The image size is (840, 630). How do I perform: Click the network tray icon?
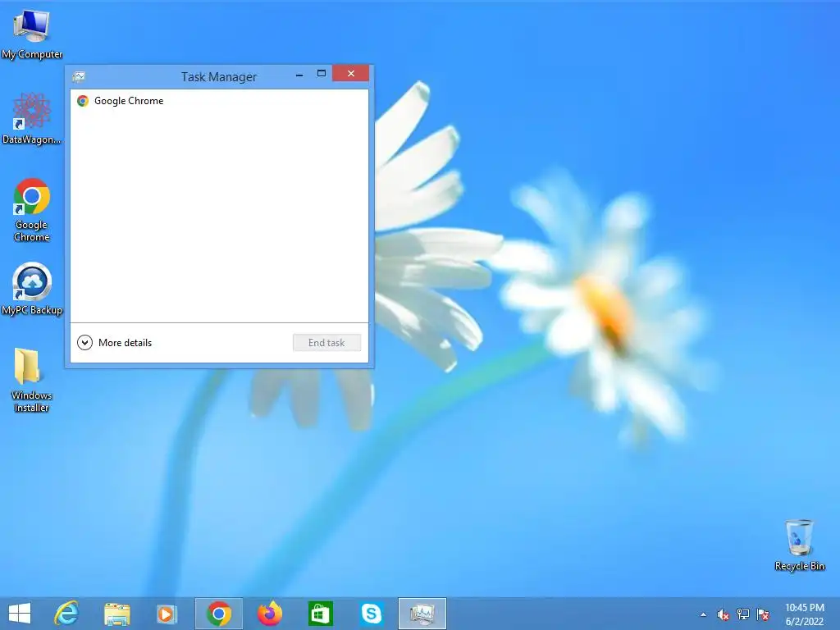click(743, 614)
